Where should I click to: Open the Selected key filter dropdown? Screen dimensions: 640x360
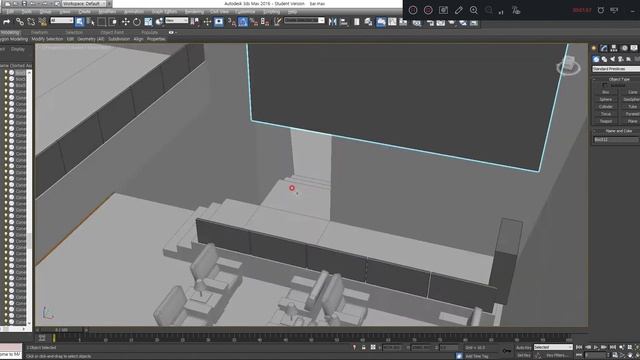pyautogui.click(x=553, y=347)
